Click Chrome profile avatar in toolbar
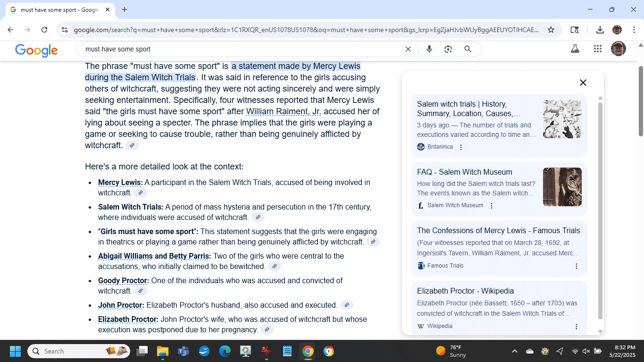644x362 pixels. pyautogui.click(x=617, y=30)
